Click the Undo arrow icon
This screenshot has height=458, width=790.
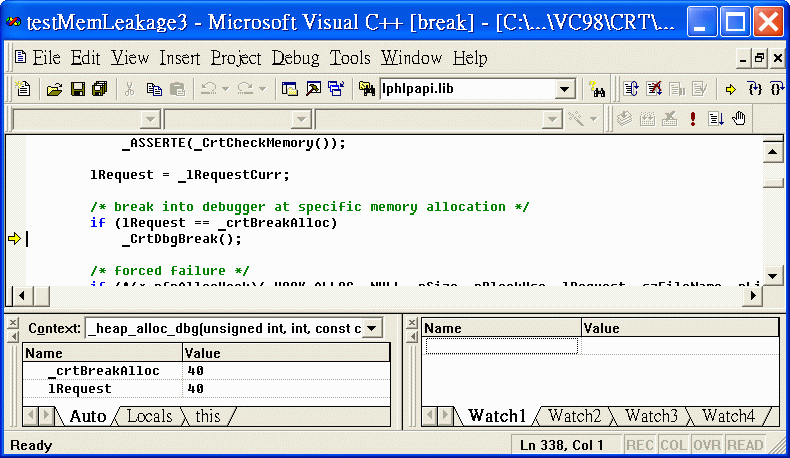(x=209, y=89)
